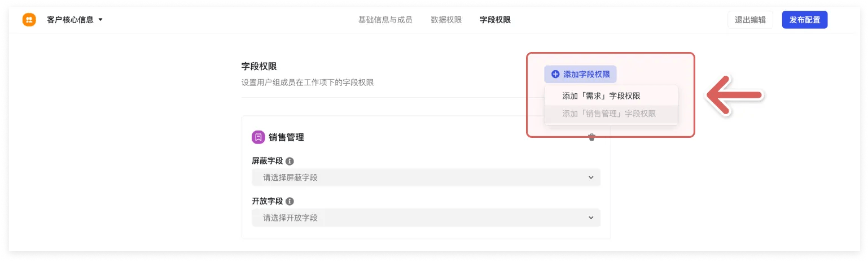Click the 退出编辑 button
Viewport: 868px width, 261px height.
coord(750,20)
